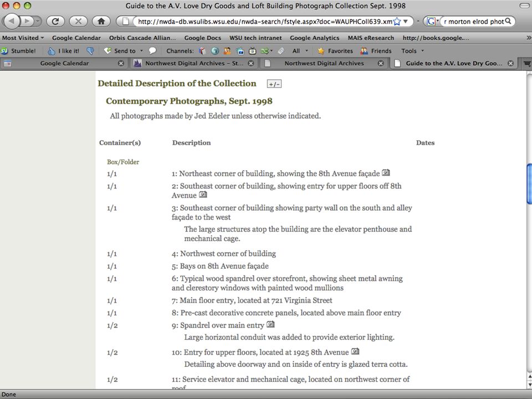
Task: Select the globe channel icon
Action: [215, 51]
